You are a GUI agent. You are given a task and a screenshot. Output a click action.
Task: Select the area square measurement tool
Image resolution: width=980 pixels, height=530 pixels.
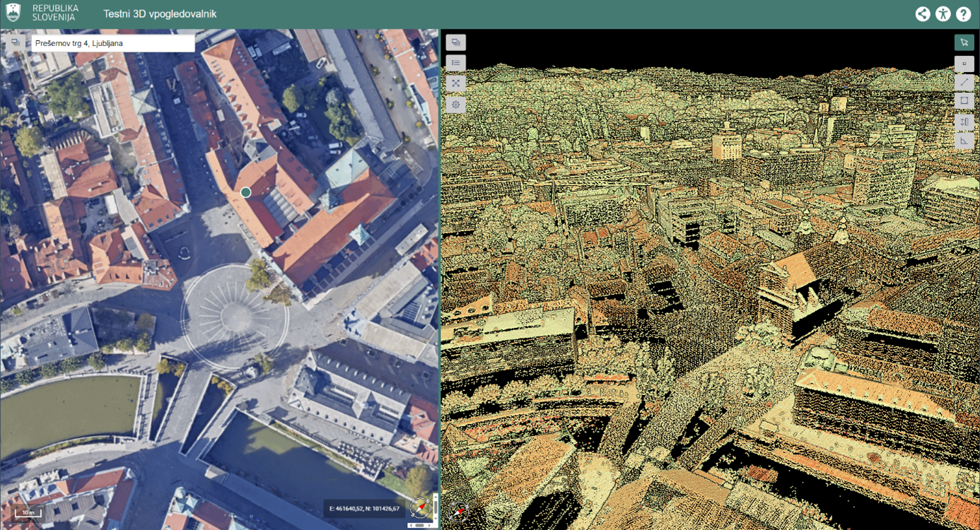click(964, 101)
